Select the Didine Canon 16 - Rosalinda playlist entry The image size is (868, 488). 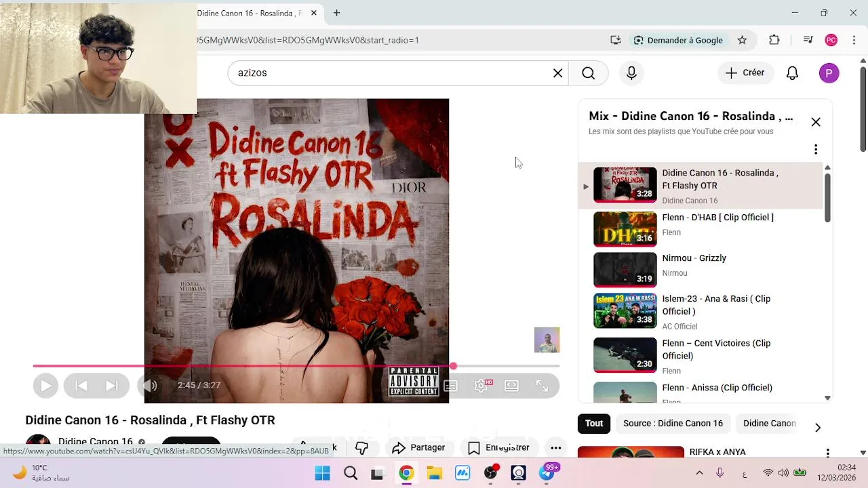701,186
